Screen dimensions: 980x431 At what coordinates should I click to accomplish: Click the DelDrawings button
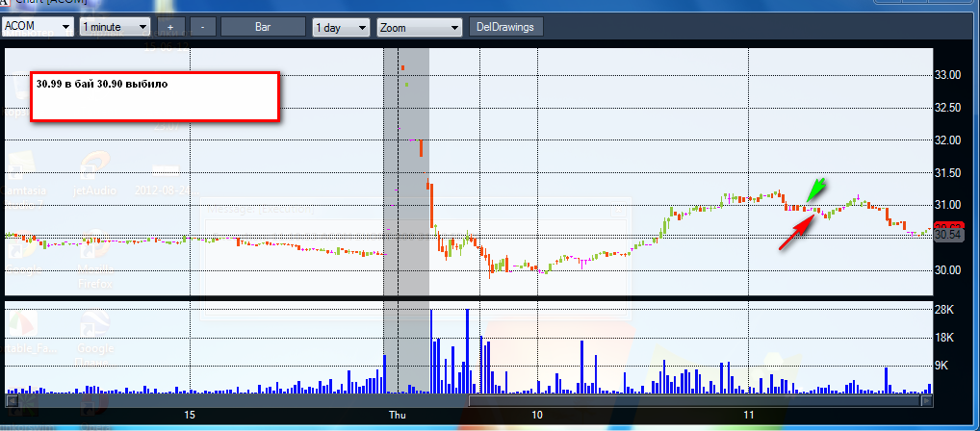point(505,27)
